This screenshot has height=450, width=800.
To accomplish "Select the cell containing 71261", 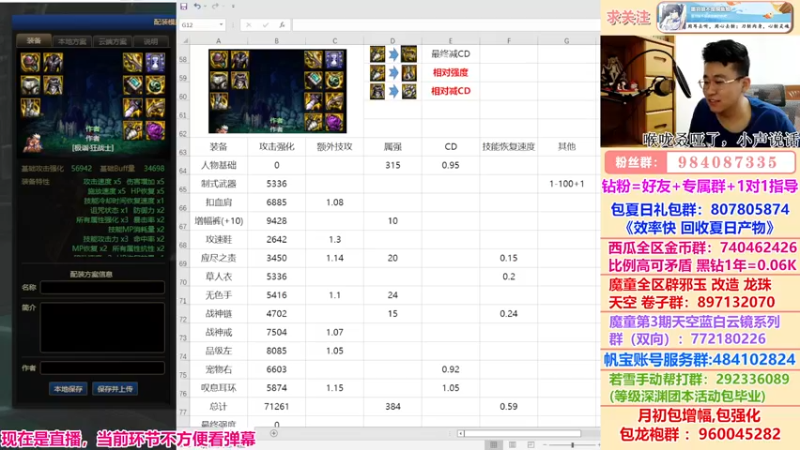I will [277, 407].
